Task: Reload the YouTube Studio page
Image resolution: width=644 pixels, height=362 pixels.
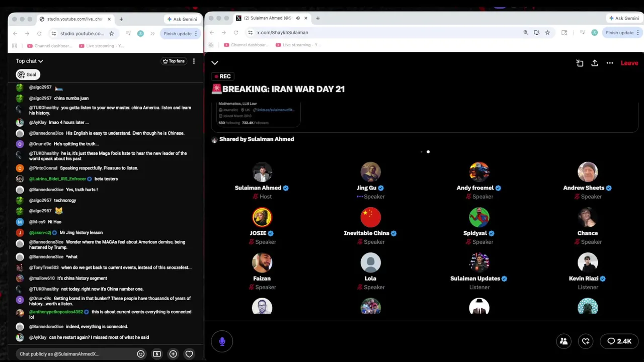Action: coord(39,34)
